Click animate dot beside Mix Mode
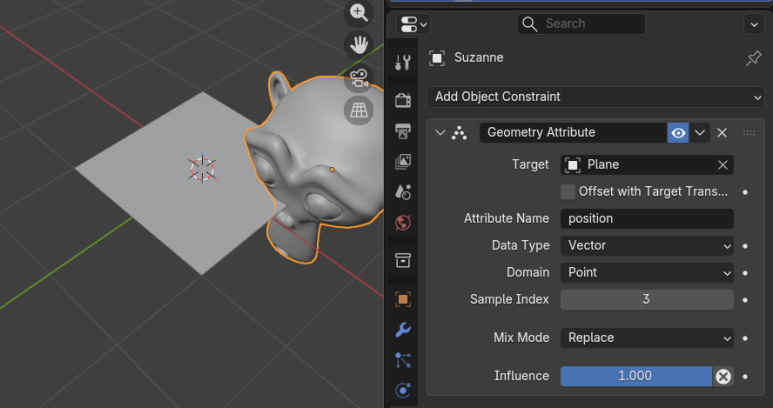The width and height of the screenshot is (773, 408). [x=745, y=339]
